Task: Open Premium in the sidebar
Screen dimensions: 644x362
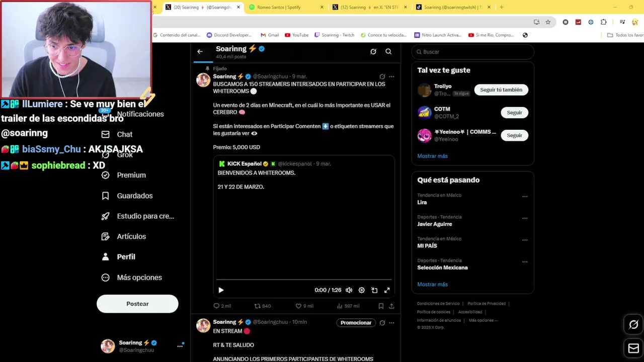Action: tap(123, 175)
